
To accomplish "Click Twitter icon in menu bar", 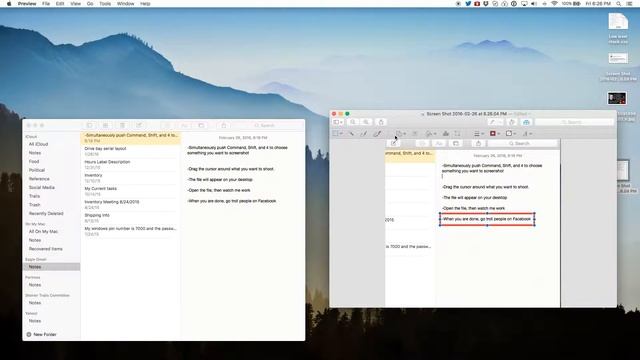I will click(x=468, y=4).
